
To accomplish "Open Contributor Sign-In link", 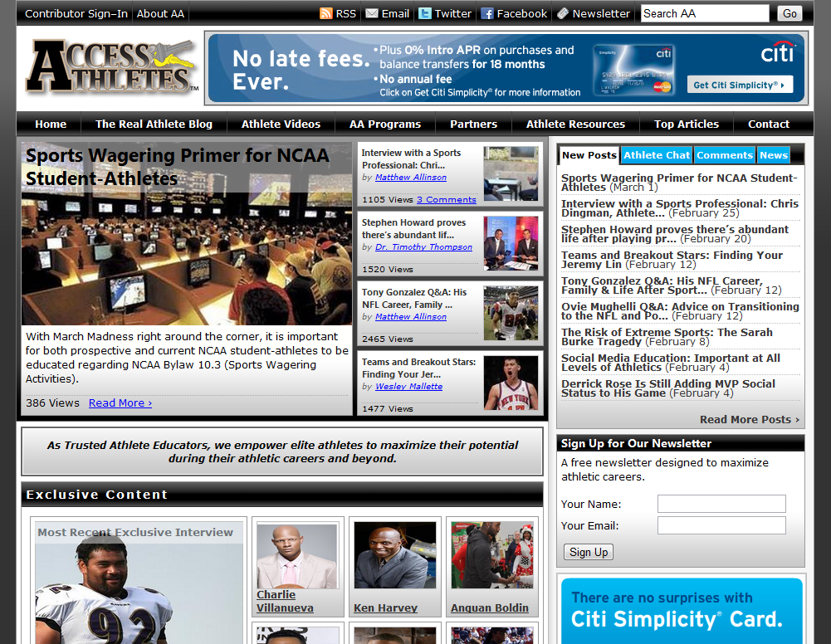I will [x=76, y=14].
